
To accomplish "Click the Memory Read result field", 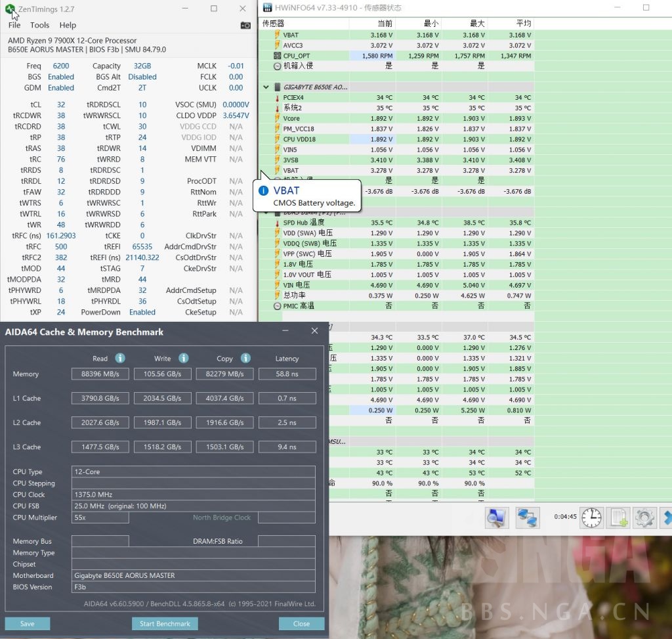I will 100,374.
